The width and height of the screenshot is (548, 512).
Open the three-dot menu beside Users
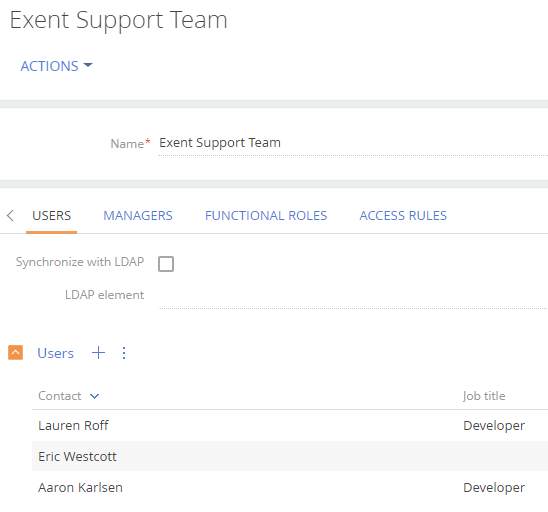[x=124, y=353]
